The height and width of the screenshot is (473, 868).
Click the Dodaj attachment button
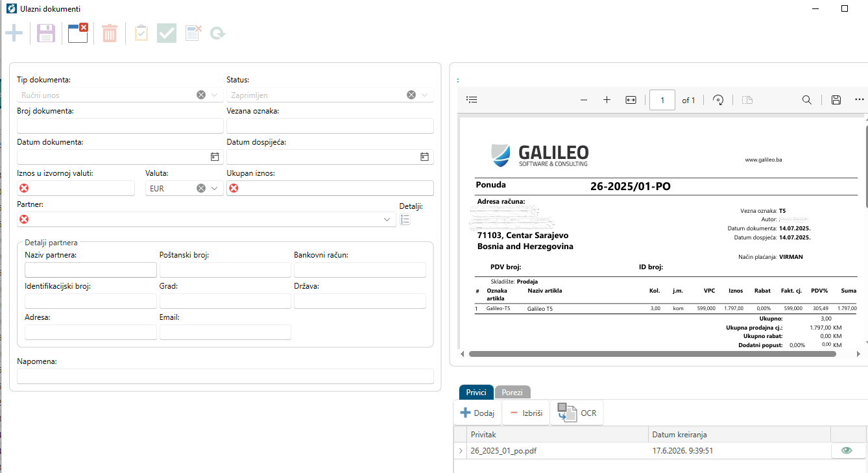pos(477,413)
